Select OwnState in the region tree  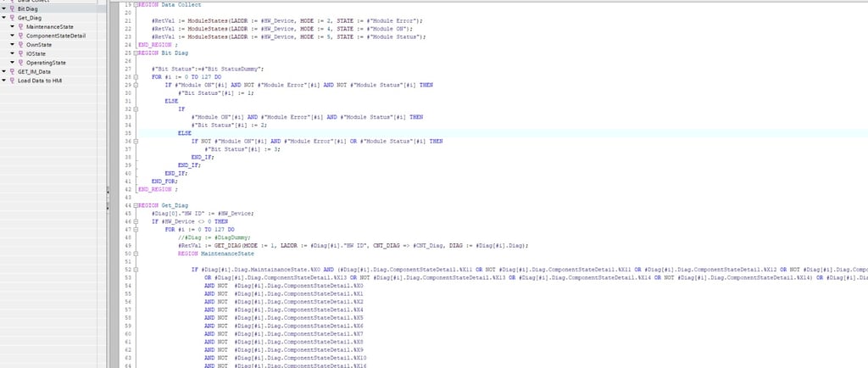coord(39,44)
